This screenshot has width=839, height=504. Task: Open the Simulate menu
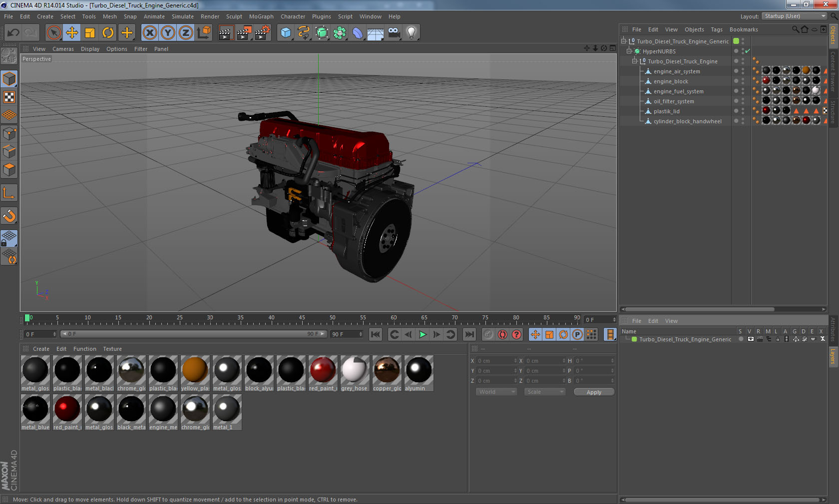(x=182, y=16)
